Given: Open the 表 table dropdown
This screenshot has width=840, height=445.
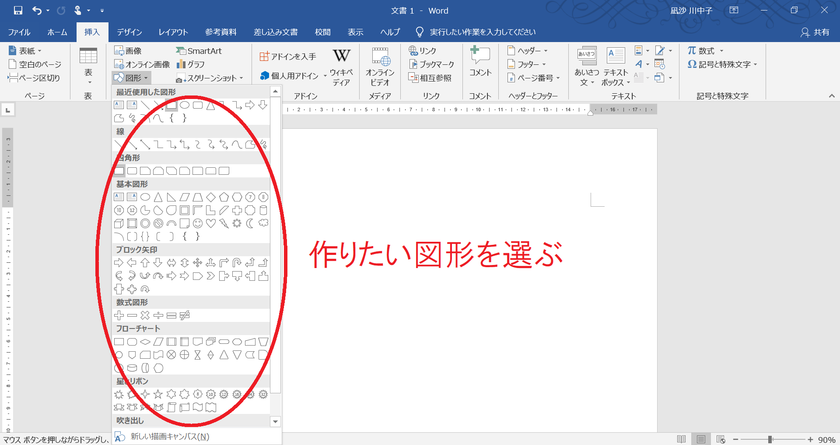Looking at the screenshot, I should (88, 66).
